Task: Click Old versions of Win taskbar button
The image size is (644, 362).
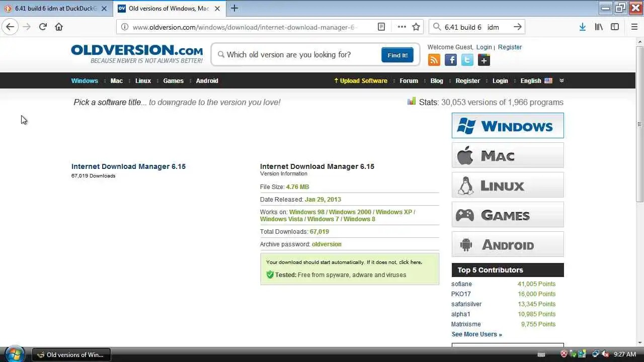Action: [x=71, y=354]
